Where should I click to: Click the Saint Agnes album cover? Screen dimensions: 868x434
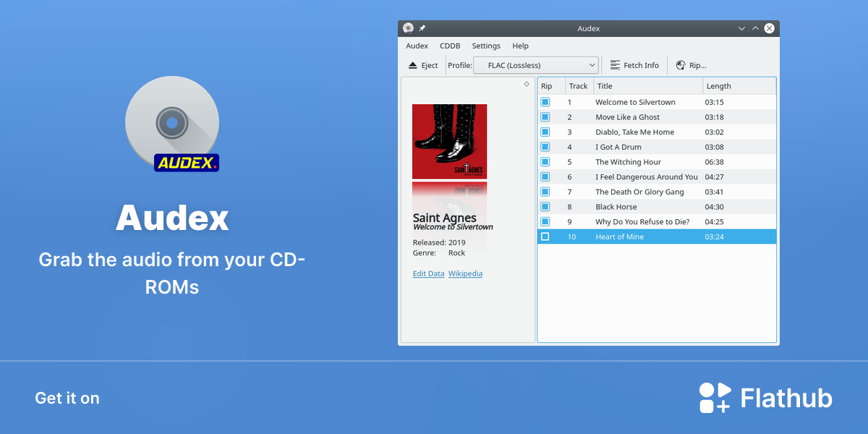coord(449,141)
